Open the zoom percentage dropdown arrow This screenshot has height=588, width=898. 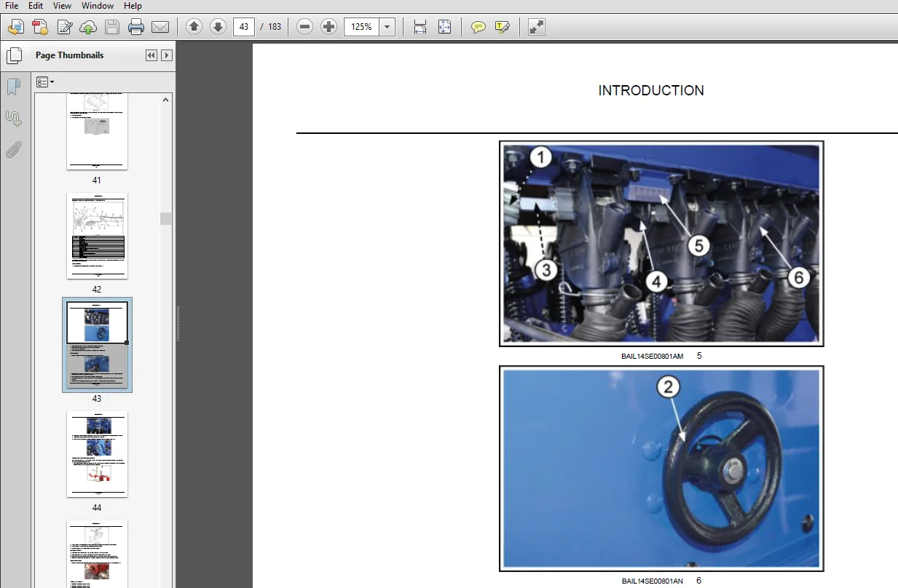click(x=387, y=27)
